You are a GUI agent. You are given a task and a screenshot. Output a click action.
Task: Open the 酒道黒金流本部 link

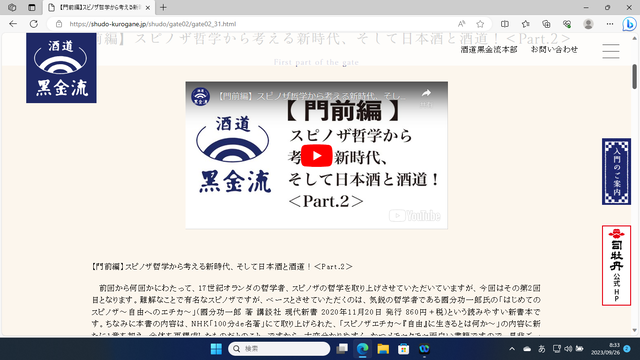489,49
